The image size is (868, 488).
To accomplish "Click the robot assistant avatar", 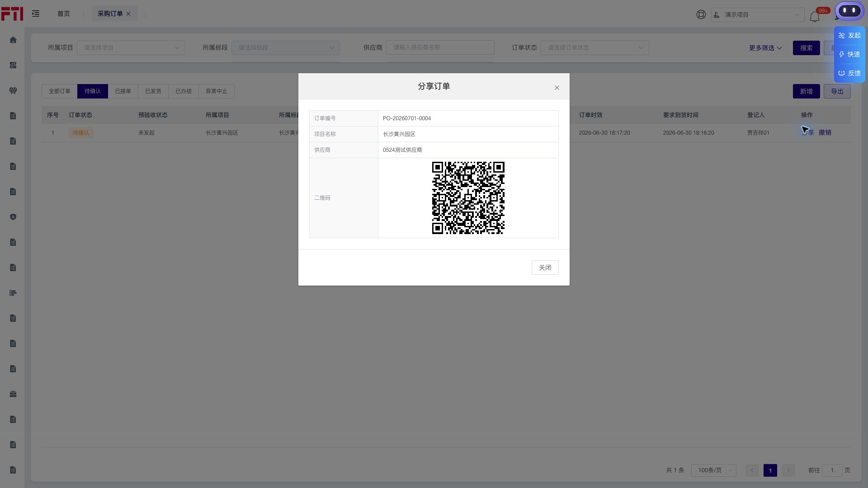I will (849, 11).
